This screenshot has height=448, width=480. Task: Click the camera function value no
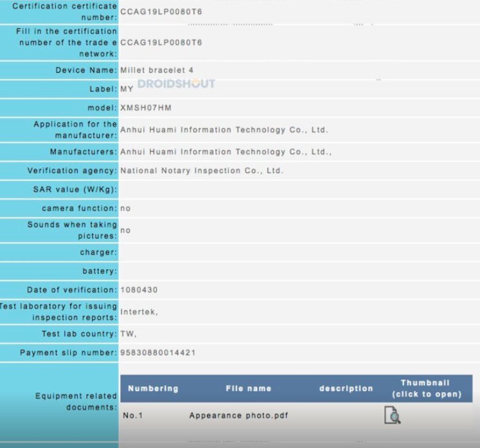tap(125, 209)
